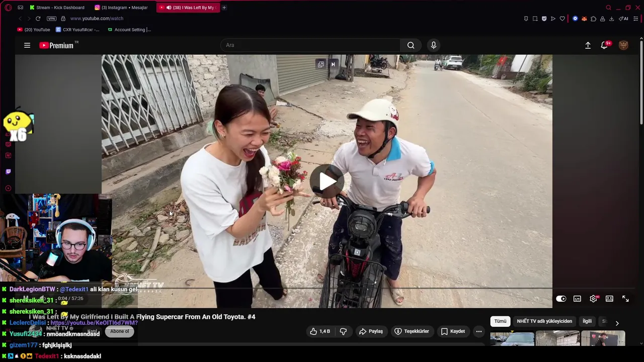Click the Kaydet save button
Viewport: 644px width, 362px height.
453,331
